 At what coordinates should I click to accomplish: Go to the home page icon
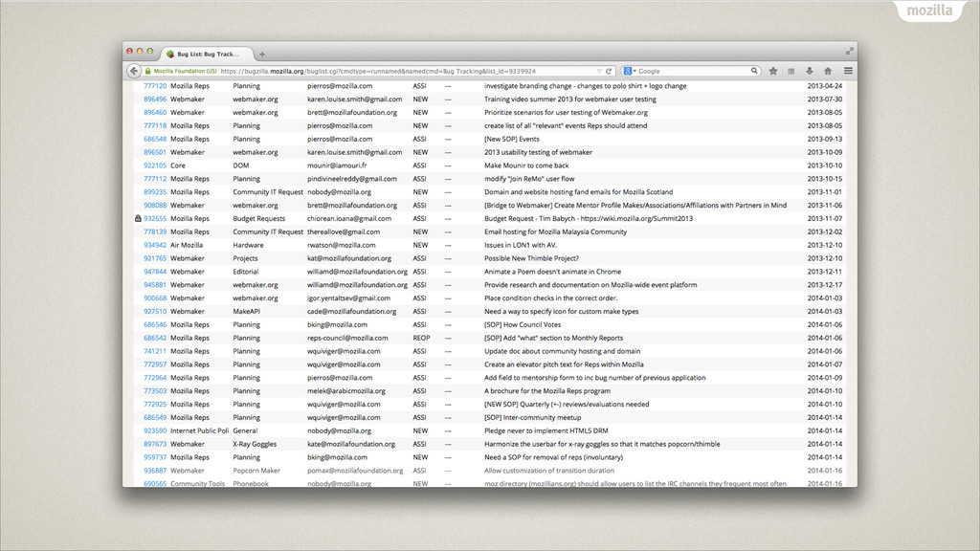(828, 71)
